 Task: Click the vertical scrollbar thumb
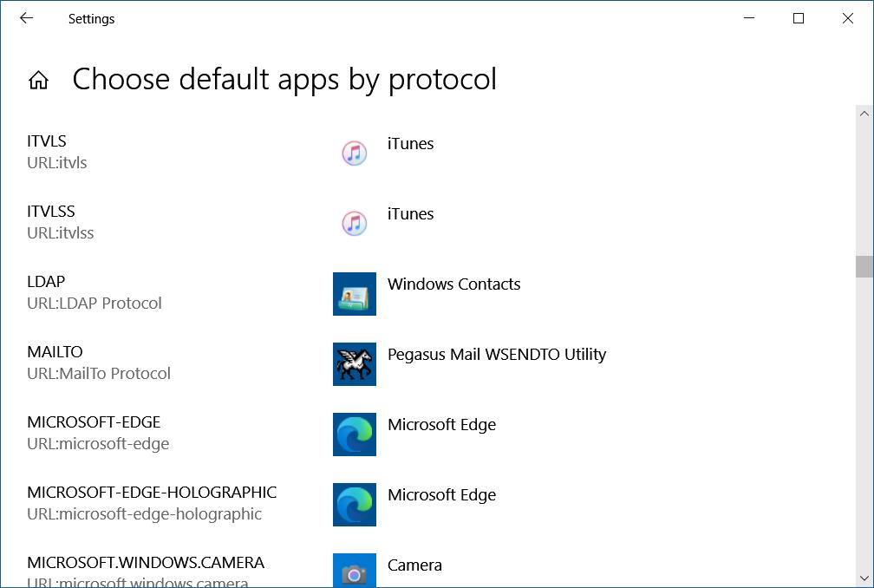click(x=864, y=266)
